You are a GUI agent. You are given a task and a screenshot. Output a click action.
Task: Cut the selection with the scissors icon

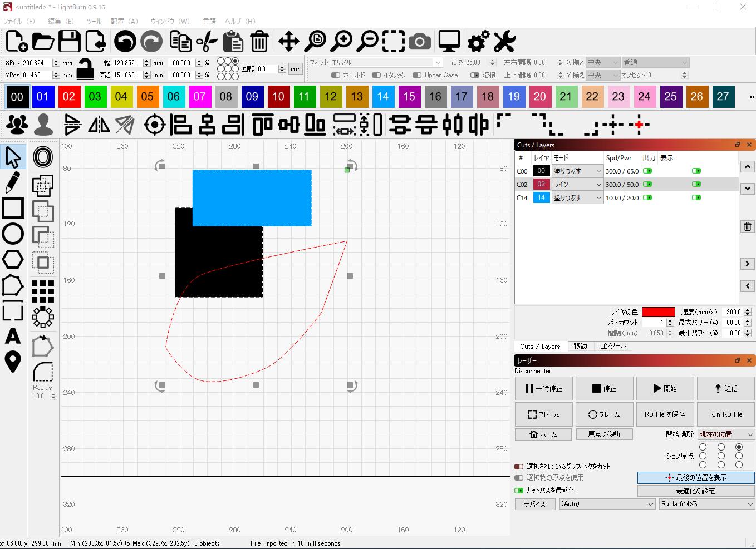[207, 41]
